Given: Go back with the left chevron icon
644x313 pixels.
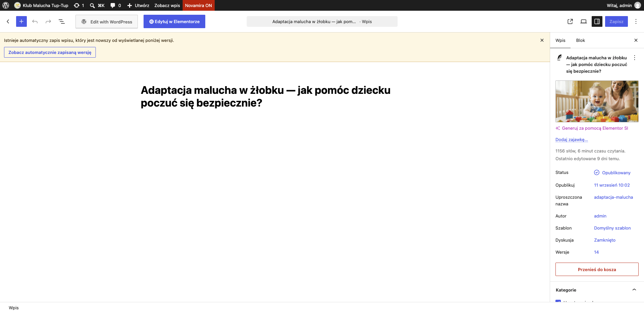Looking at the screenshot, I should tap(8, 21).
